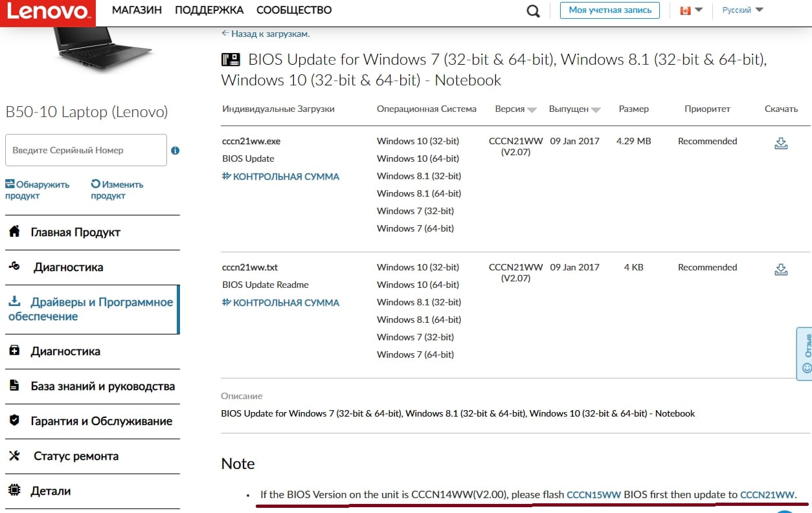Click Назад к загрузкам link
This screenshot has width=812, height=513.
click(265, 34)
